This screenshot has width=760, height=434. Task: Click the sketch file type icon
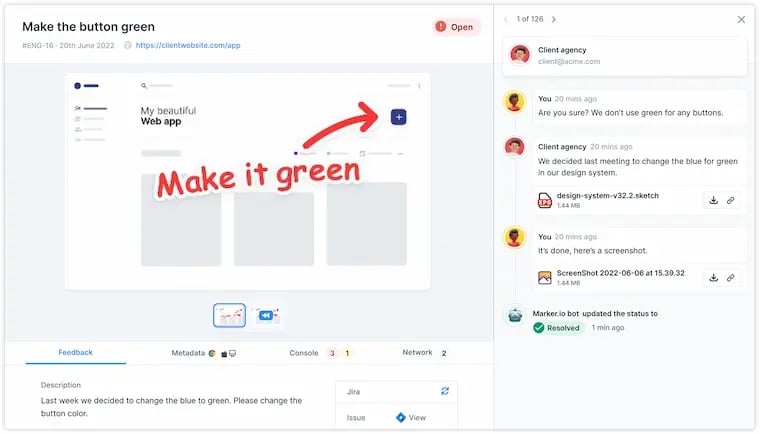(545, 200)
